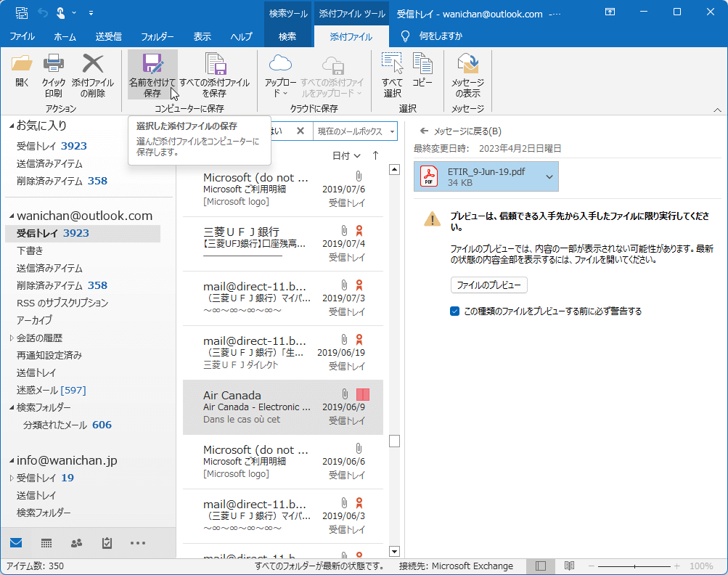
Task: Click the zoom slider in status bar
Action: point(634,566)
